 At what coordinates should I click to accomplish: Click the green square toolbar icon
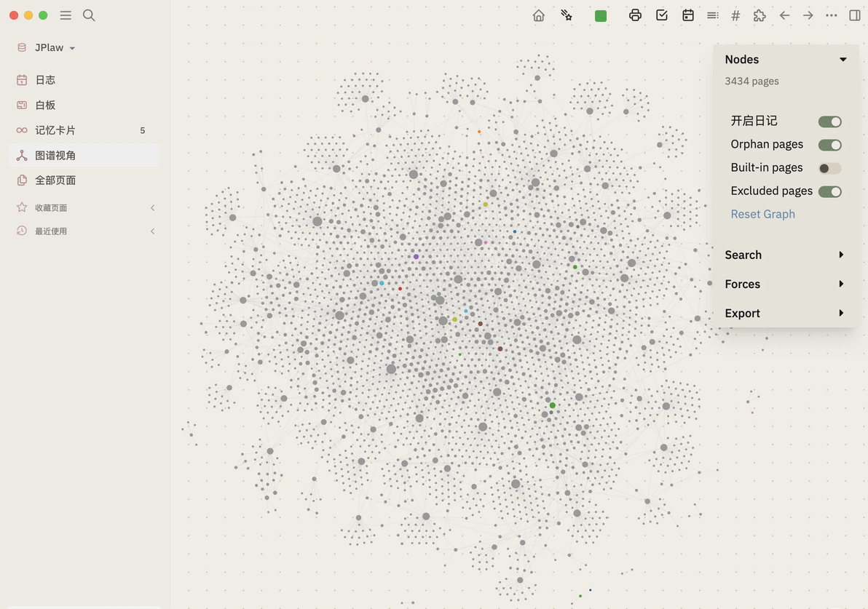(x=601, y=16)
